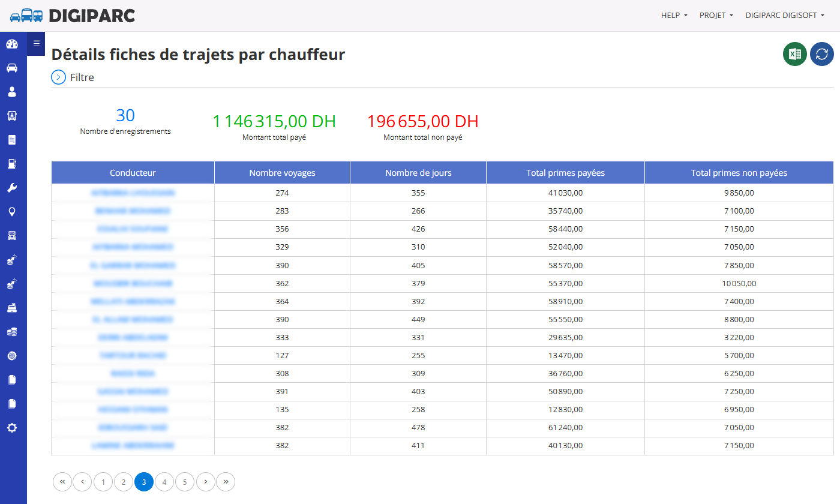840x504 pixels.
Task: Open the cash register icon in sidebar
Action: point(12,308)
